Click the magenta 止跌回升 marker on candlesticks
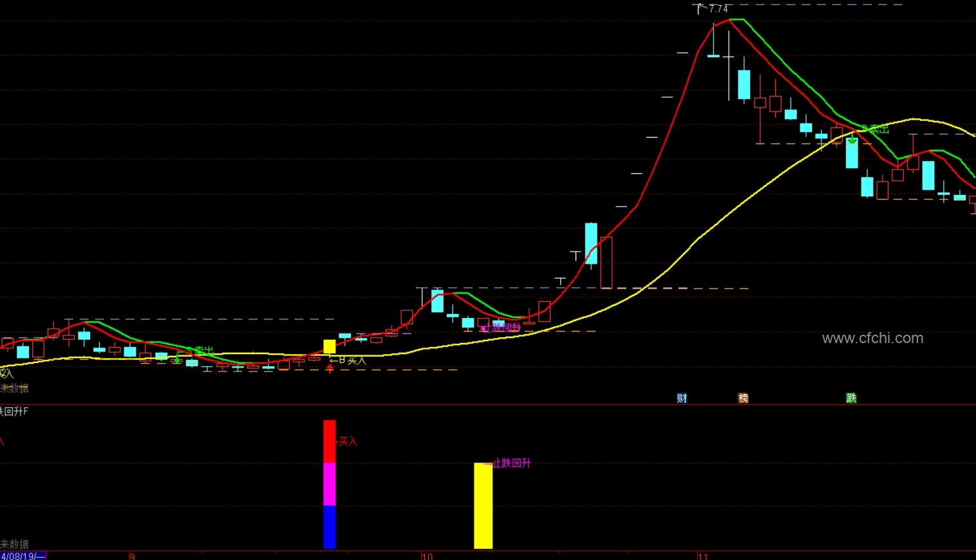 (501, 328)
